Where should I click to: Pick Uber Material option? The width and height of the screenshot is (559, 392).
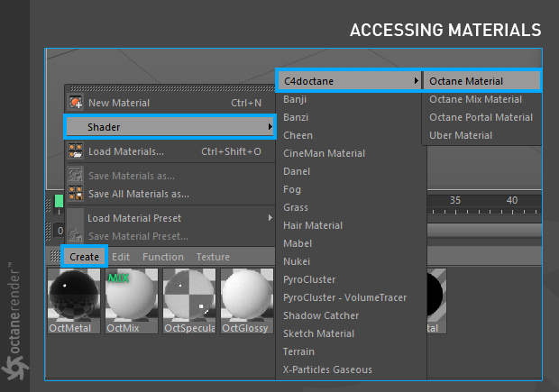[461, 135]
